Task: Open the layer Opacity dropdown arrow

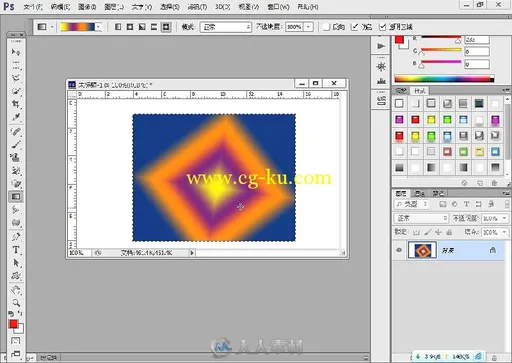Action: (x=504, y=218)
